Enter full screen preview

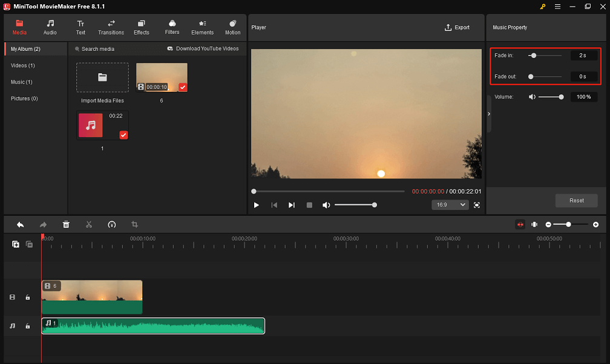[477, 205]
